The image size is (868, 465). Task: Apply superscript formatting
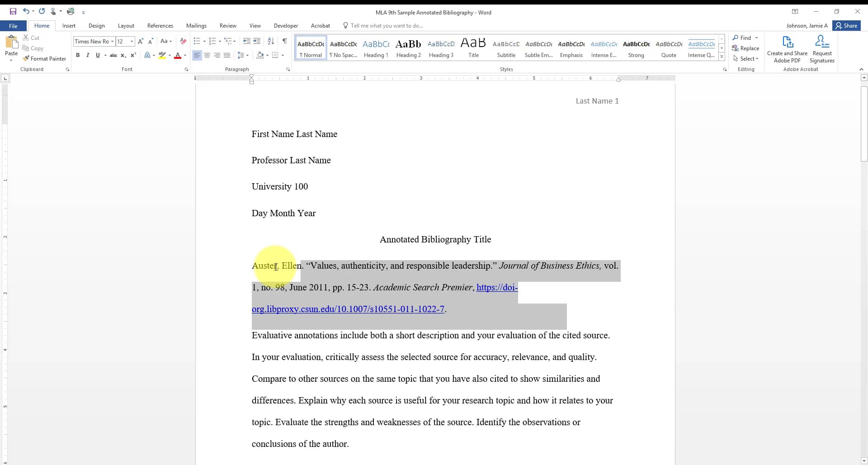pos(133,55)
